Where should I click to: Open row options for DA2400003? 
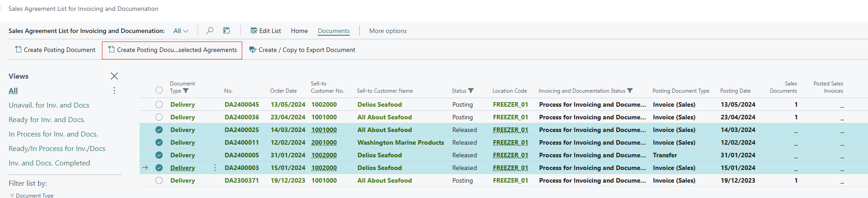(x=215, y=168)
